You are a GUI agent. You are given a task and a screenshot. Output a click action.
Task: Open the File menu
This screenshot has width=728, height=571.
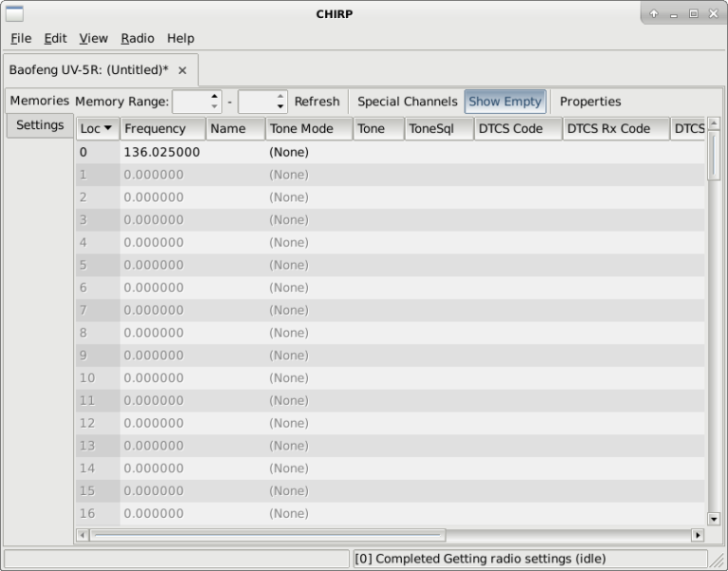(x=21, y=38)
